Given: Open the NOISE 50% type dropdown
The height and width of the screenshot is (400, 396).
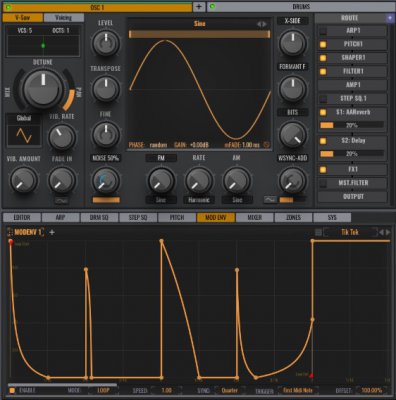Looking at the screenshot, I should click(106, 158).
